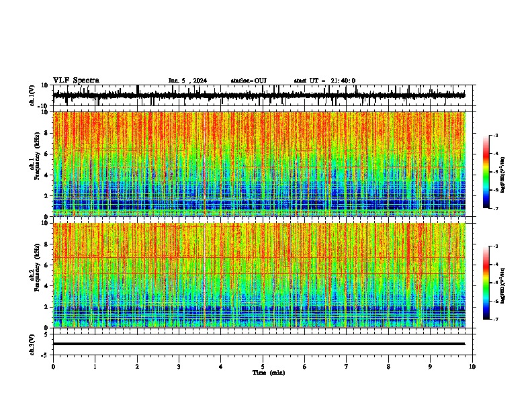This screenshot has height=411, width=532.
Task: Click the "8" kHz tick on ch.2 spectrogram axis
Action: click(46, 244)
